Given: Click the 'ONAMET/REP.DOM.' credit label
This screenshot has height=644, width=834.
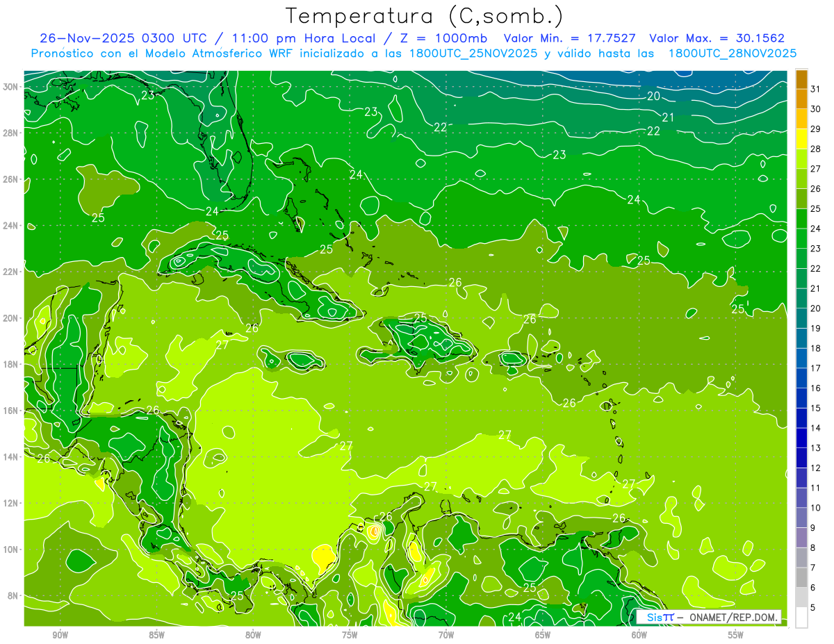Looking at the screenshot, I should coord(735,617).
